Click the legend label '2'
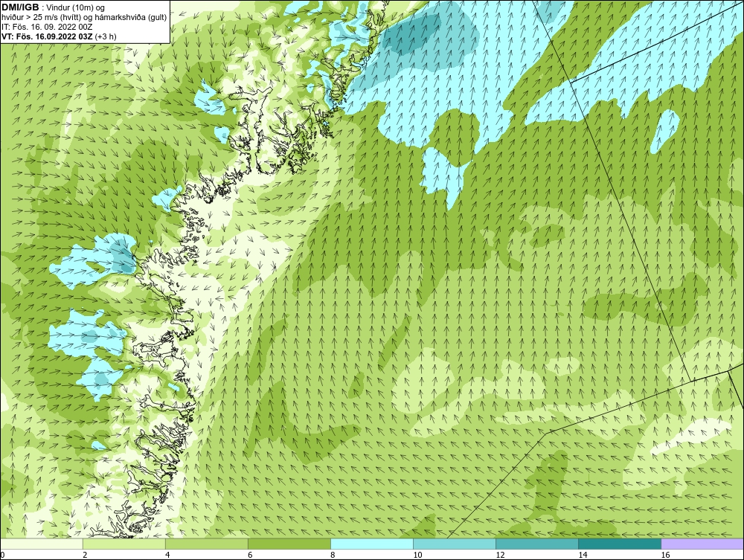The height and width of the screenshot is (560, 744). pyautogui.click(x=85, y=555)
